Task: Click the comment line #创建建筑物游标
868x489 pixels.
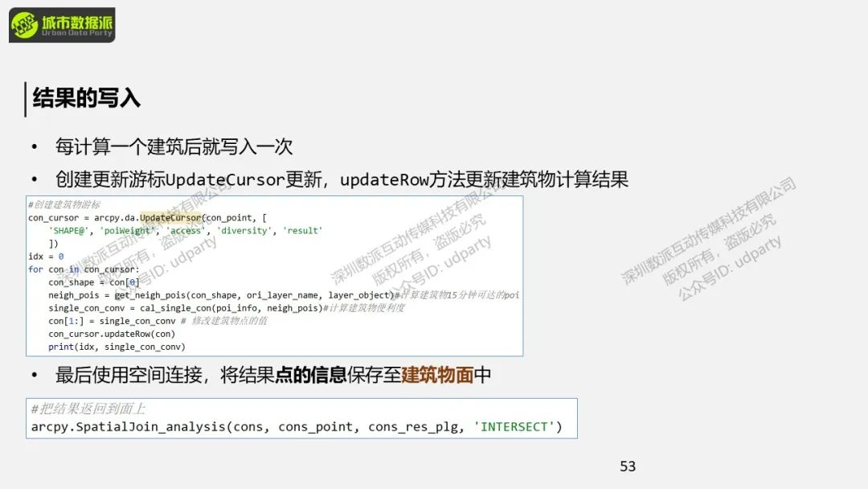Action: [x=64, y=205]
